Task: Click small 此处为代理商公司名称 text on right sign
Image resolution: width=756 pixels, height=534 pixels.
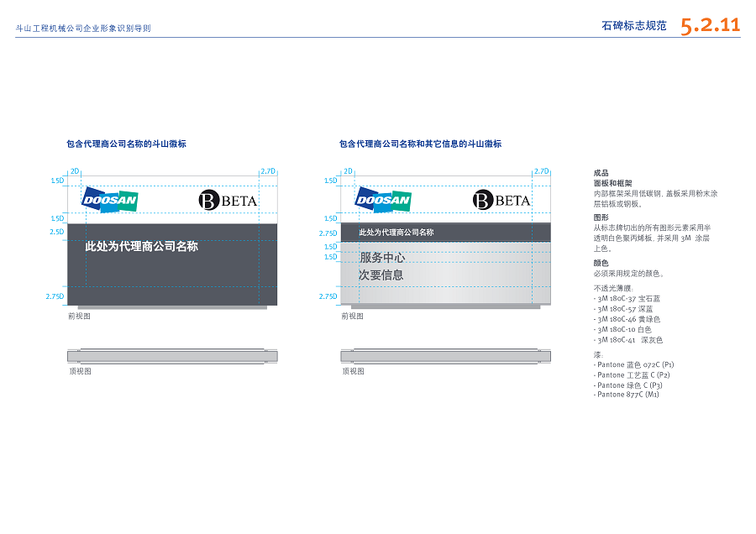Action: pyautogui.click(x=396, y=233)
